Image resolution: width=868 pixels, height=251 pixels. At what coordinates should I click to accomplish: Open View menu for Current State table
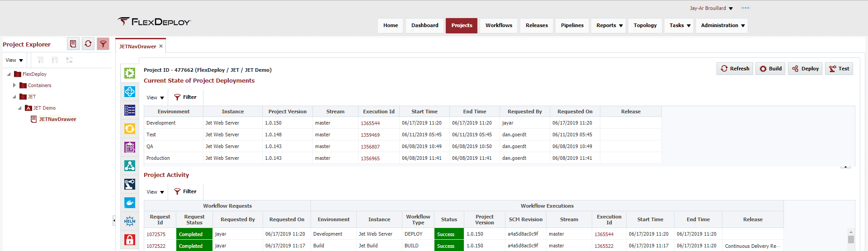pos(155,98)
